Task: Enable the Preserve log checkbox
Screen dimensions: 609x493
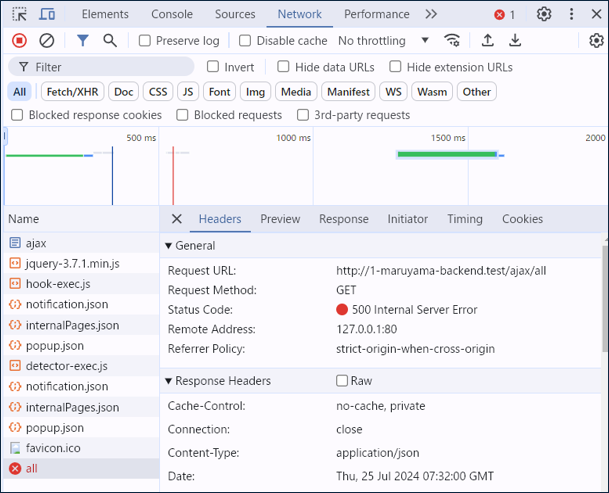Action: pos(145,41)
